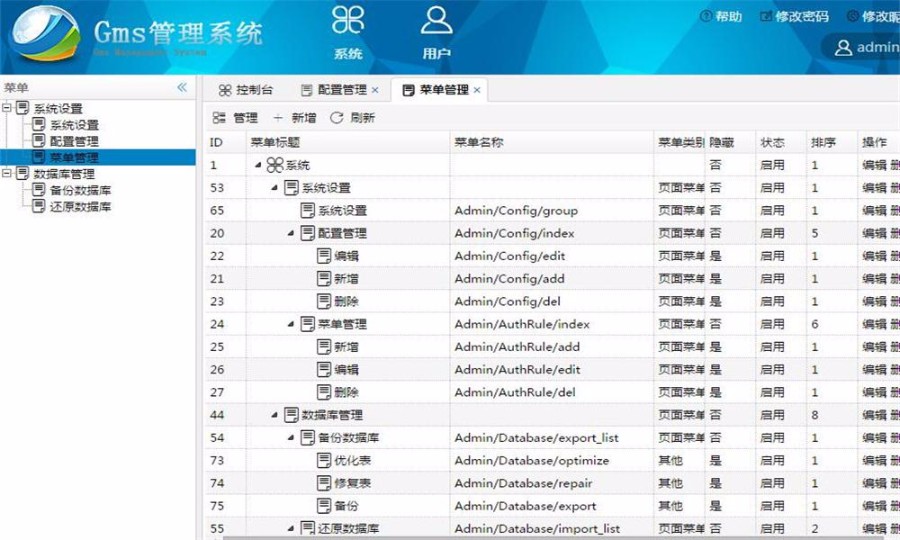Click the 帮助 help link
Viewport: 900px width, 540px height.
pos(721,16)
